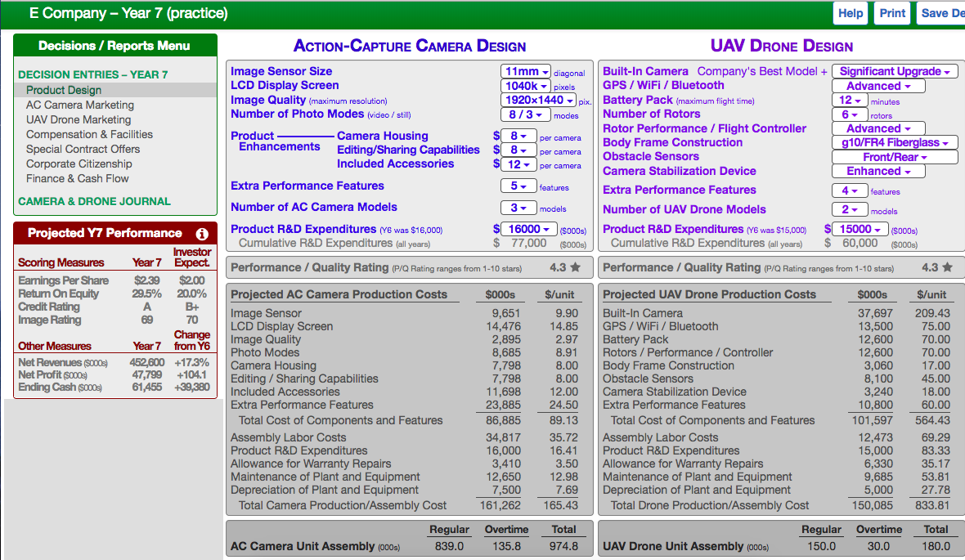The image size is (965, 560).
Task: Open UAV Drone Extra Performance Features dropdown
Action: [850, 190]
